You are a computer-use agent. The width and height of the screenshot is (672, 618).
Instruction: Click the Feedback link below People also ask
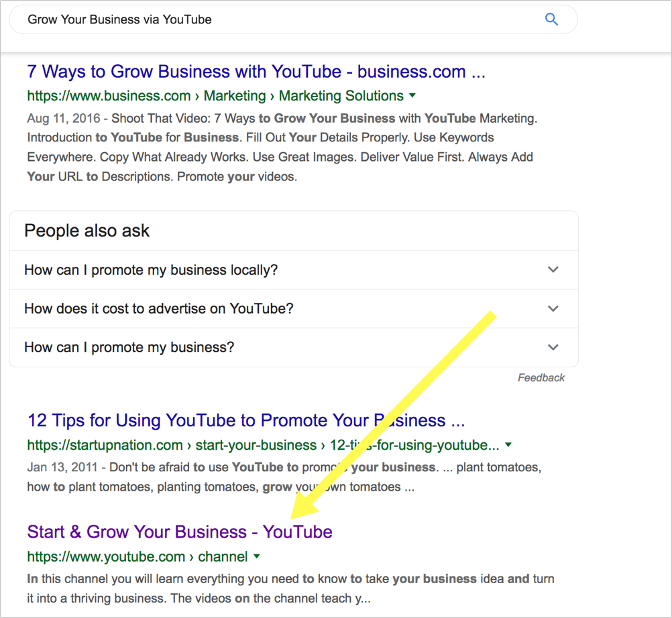pyautogui.click(x=541, y=378)
